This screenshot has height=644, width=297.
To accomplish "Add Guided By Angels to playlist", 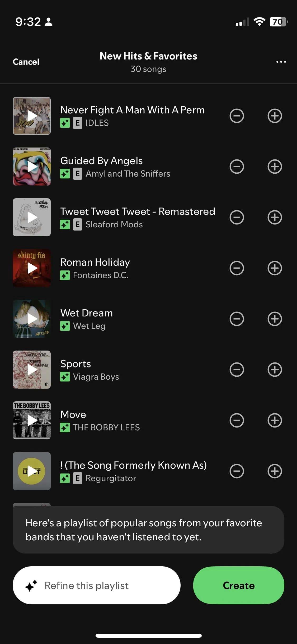I will 275,167.
